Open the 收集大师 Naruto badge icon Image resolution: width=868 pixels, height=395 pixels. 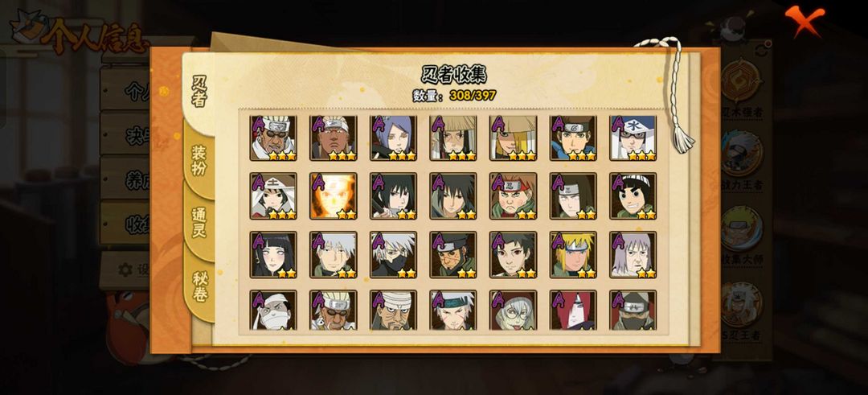[x=742, y=232]
